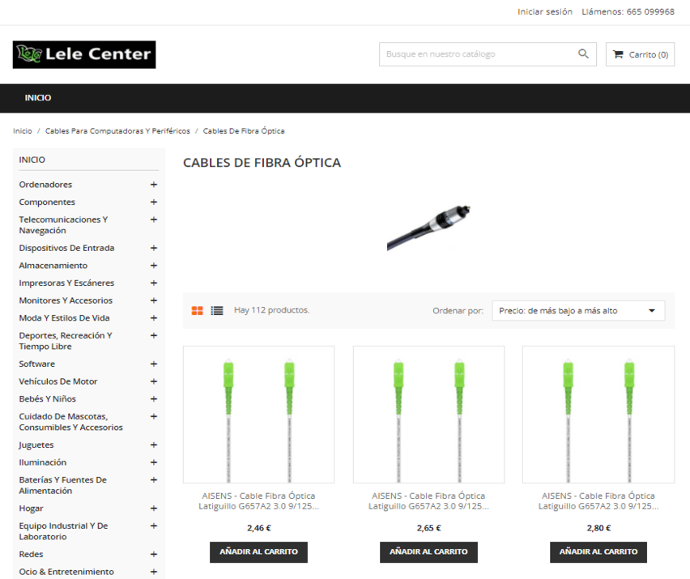Expand the Ordenadores category
The image size is (690, 579).
pos(154,184)
